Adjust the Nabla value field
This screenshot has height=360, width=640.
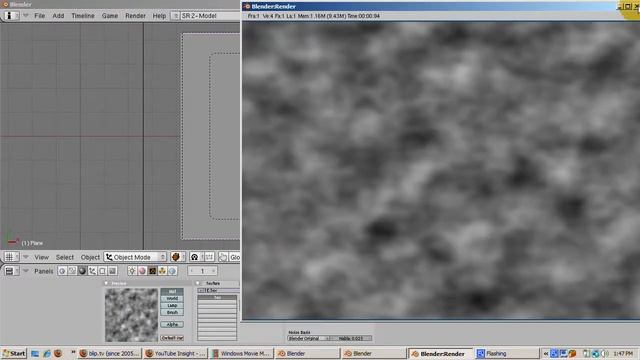click(351, 338)
